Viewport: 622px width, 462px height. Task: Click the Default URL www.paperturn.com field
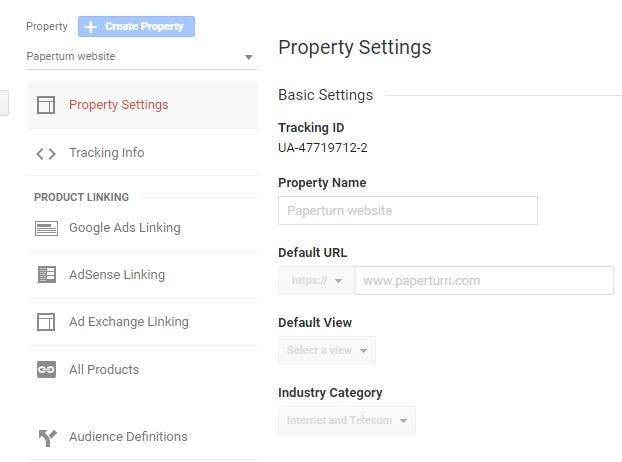[483, 281]
